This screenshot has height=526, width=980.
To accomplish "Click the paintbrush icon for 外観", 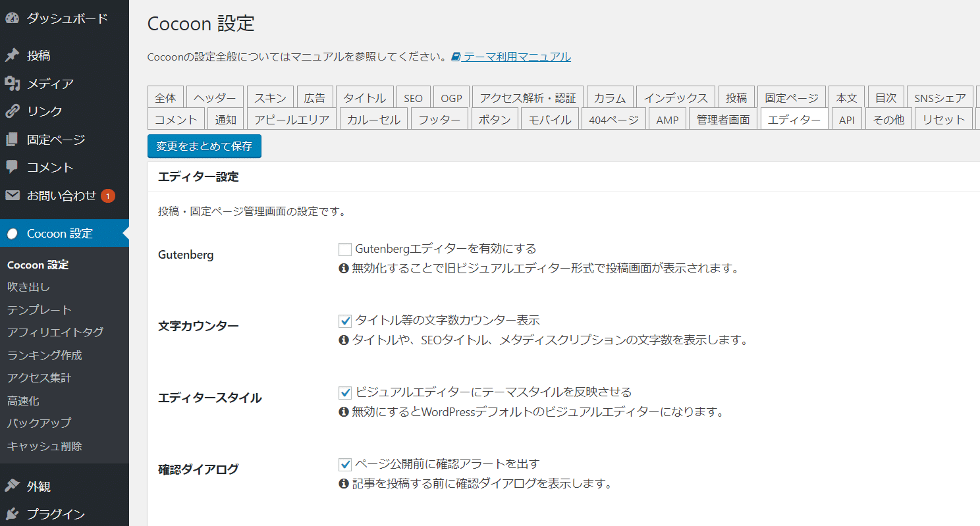I will (x=12, y=487).
